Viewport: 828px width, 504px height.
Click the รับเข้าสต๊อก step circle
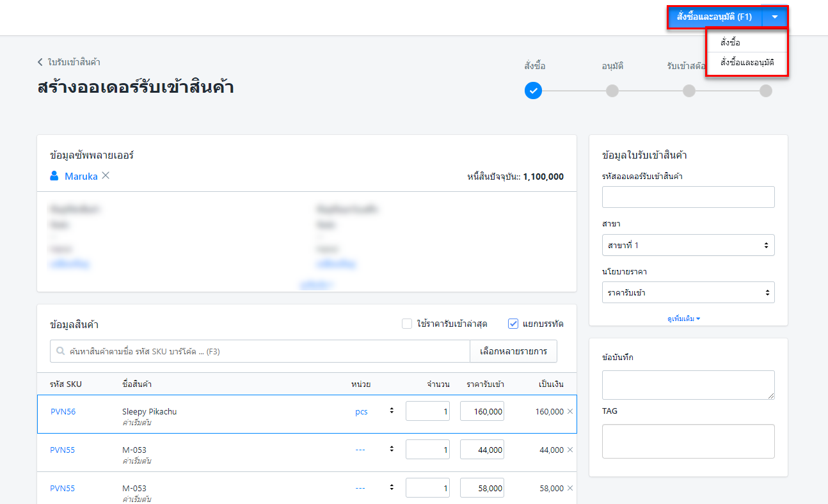(x=689, y=91)
